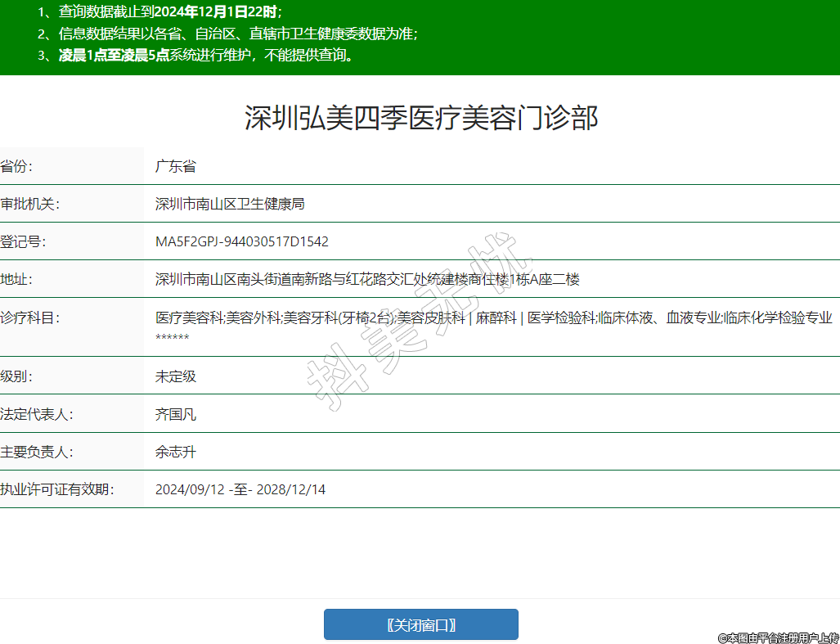Click the 主要负责人 field label
The width and height of the screenshot is (840, 644).
point(37,452)
